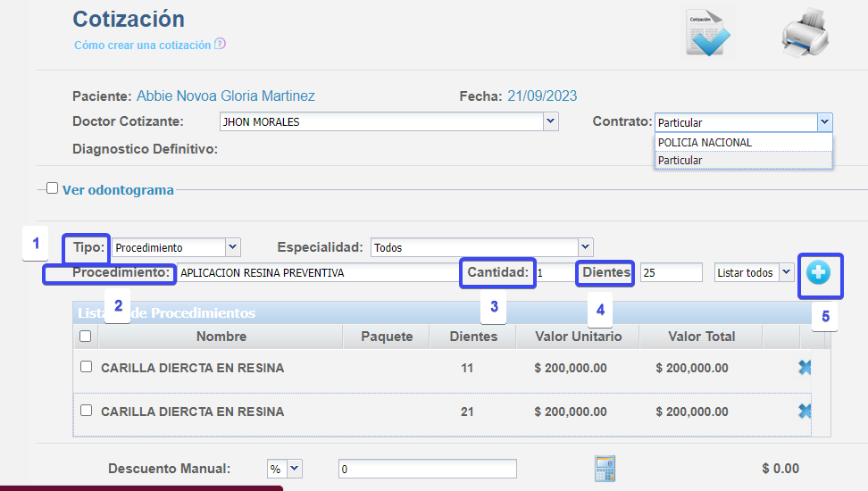Open the Doctor Cotizante dropdown

pos(550,121)
